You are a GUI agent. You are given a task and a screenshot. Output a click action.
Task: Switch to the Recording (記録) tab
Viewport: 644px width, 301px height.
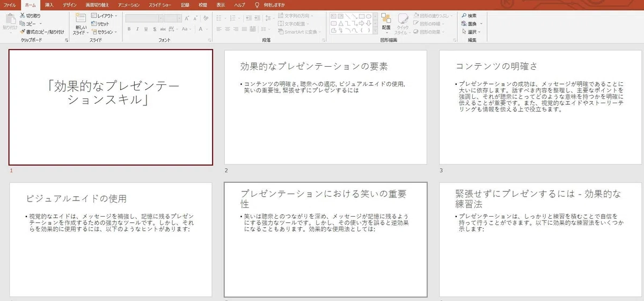[x=185, y=4]
